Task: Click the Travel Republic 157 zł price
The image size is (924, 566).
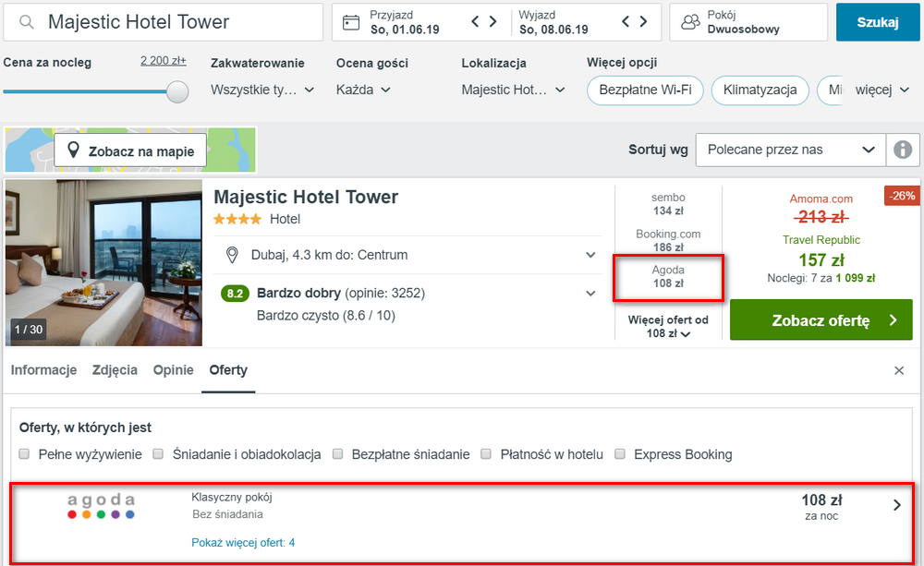Action: point(821,259)
